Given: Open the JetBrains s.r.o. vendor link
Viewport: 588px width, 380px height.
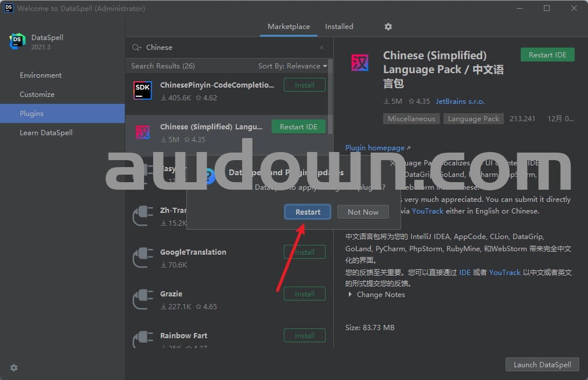Looking at the screenshot, I should click(460, 102).
